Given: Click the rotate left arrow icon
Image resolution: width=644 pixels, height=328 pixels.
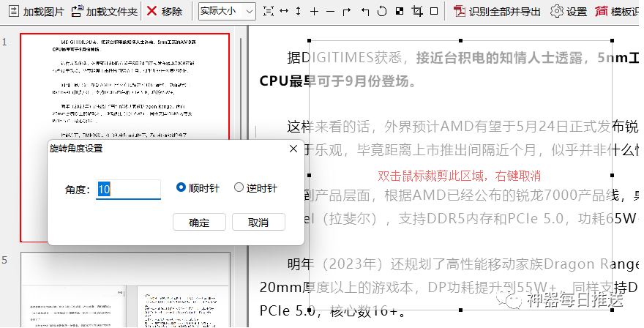Looking at the screenshot, I should pos(365,12).
